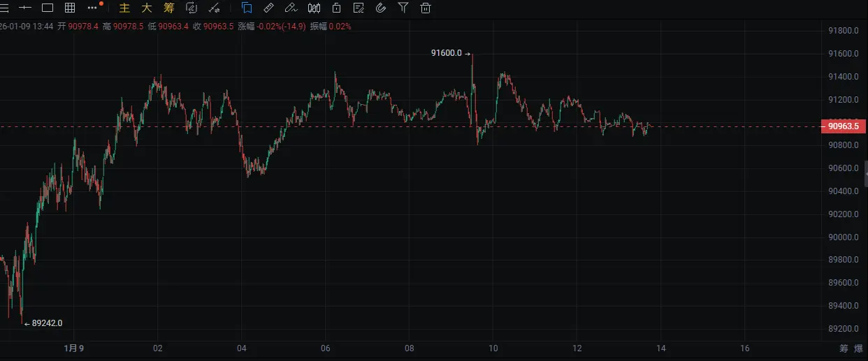Click the 筹 button at bottom right

point(844,348)
